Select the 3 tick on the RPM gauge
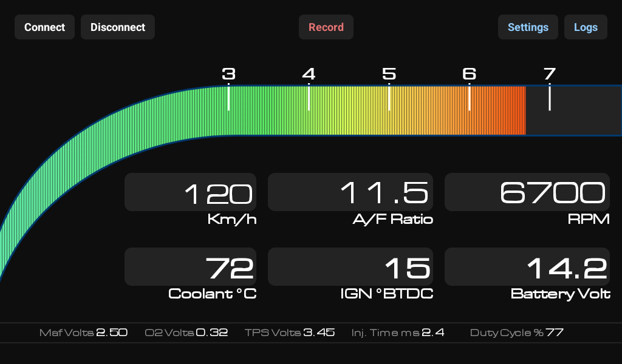The width and height of the screenshot is (622, 364). click(x=229, y=74)
